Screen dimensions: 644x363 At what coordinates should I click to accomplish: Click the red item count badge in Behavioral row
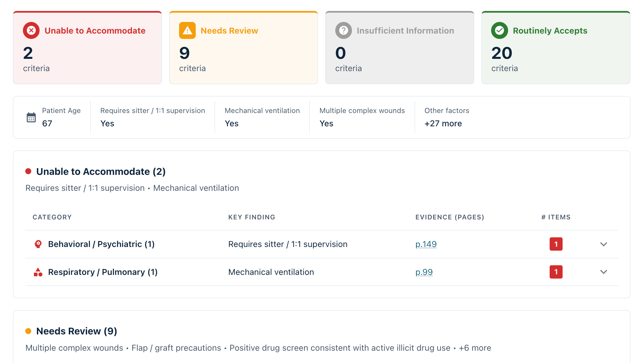coord(556,244)
